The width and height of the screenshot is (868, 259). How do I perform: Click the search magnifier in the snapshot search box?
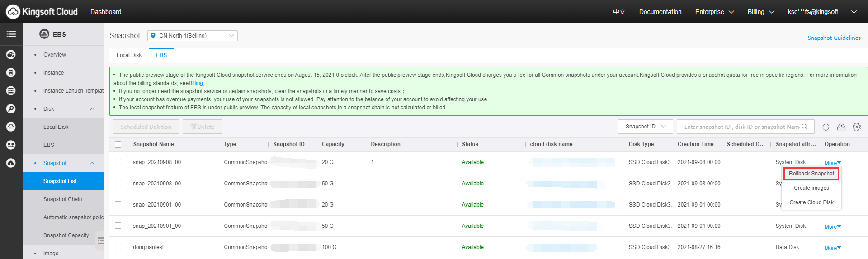tap(805, 127)
